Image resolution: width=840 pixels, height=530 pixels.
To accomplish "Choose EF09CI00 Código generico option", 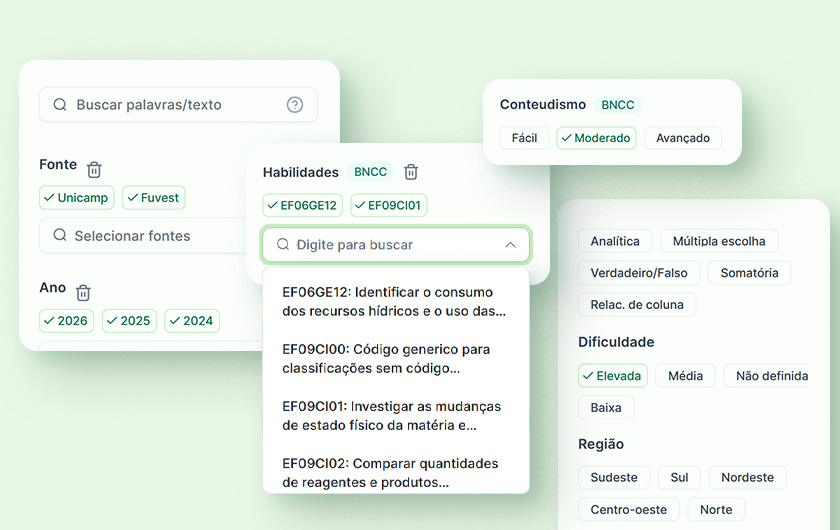I will [395, 359].
